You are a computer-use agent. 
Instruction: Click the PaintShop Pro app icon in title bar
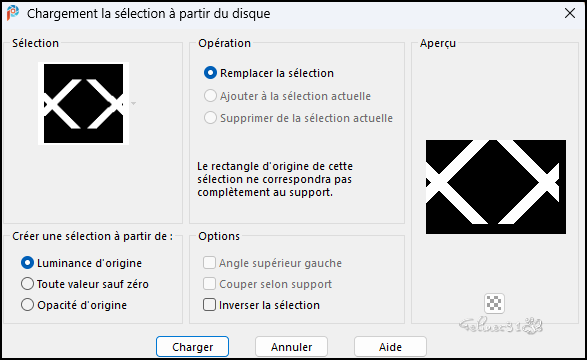13,13
